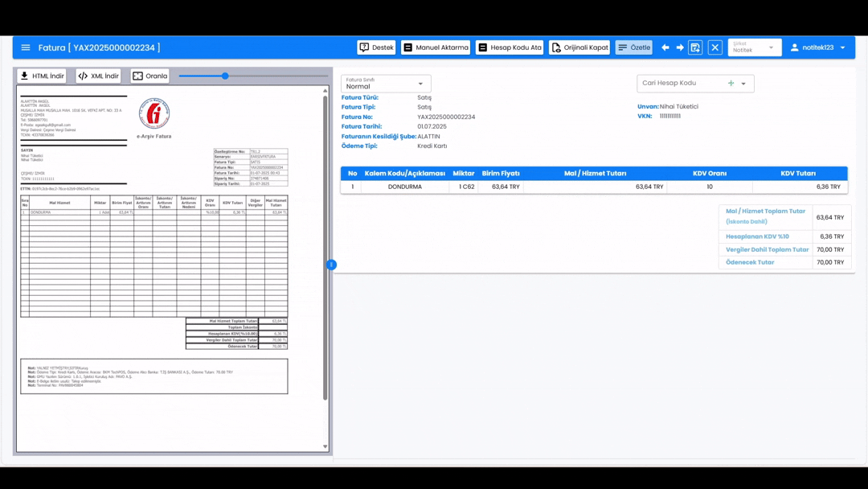Go to the next invoice arrow
This screenshot has width=868, height=489.
pos(680,47)
